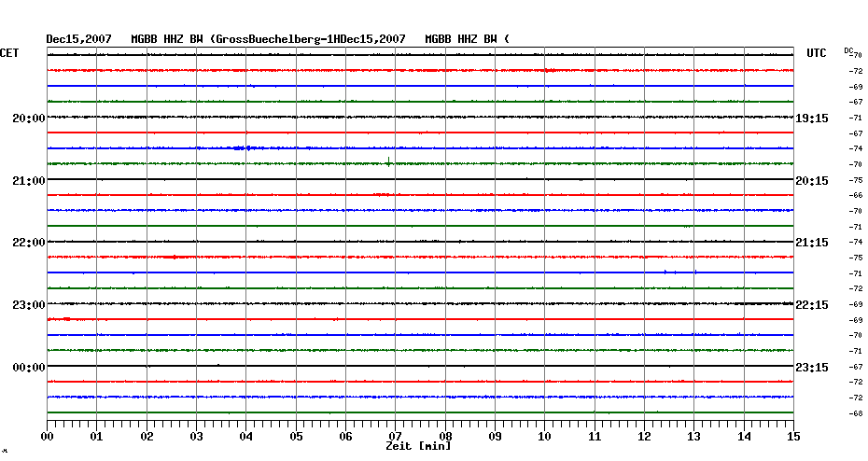Select the 20:15 UTC time label
Screen dimensions: 868x461
812,181
